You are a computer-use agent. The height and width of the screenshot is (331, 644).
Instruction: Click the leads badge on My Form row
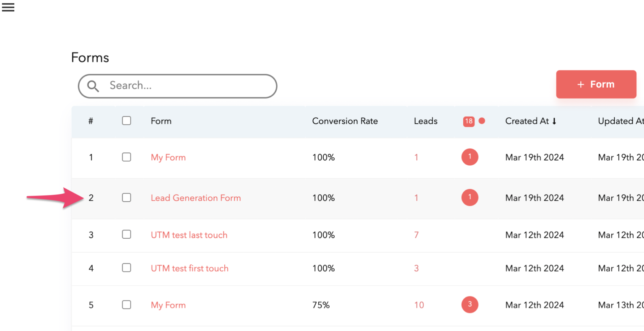pyautogui.click(x=470, y=157)
